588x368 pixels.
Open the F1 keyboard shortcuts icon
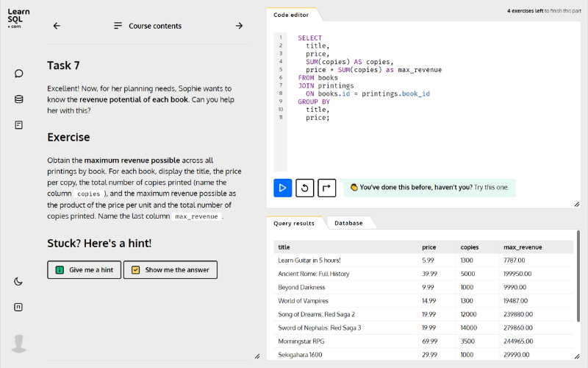pos(18,307)
